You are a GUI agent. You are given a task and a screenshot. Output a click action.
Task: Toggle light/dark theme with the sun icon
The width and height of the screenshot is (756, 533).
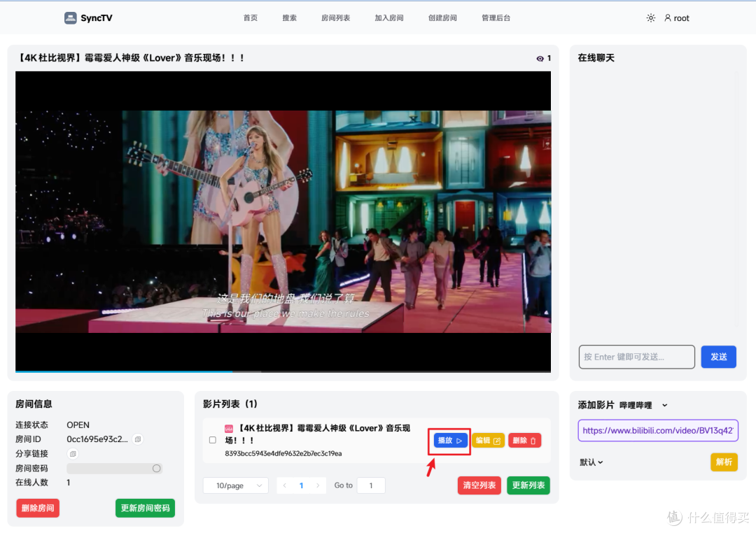[x=650, y=17]
